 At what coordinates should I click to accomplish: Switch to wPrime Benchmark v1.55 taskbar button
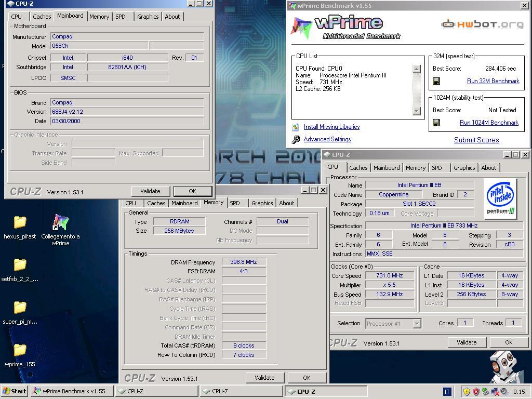pos(72,391)
